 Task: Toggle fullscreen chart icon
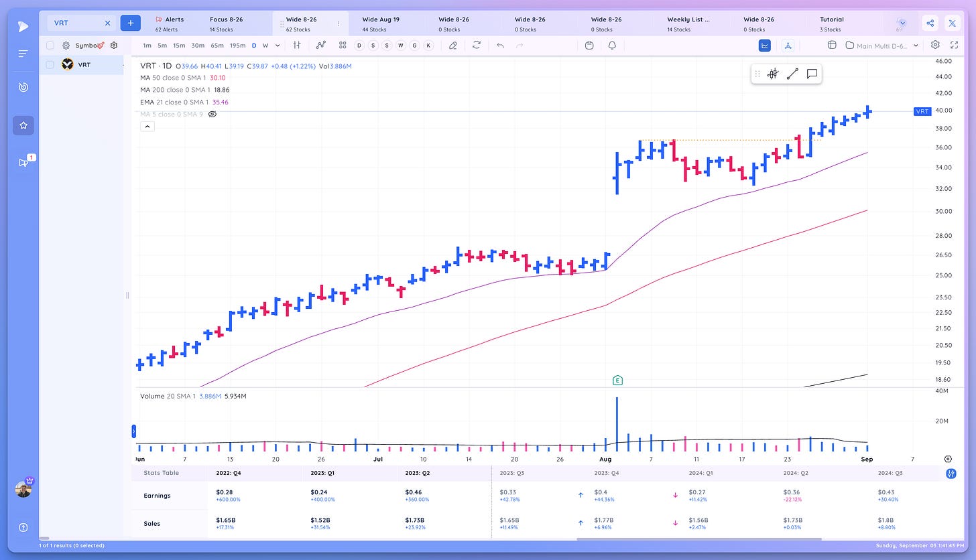[955, 45]
